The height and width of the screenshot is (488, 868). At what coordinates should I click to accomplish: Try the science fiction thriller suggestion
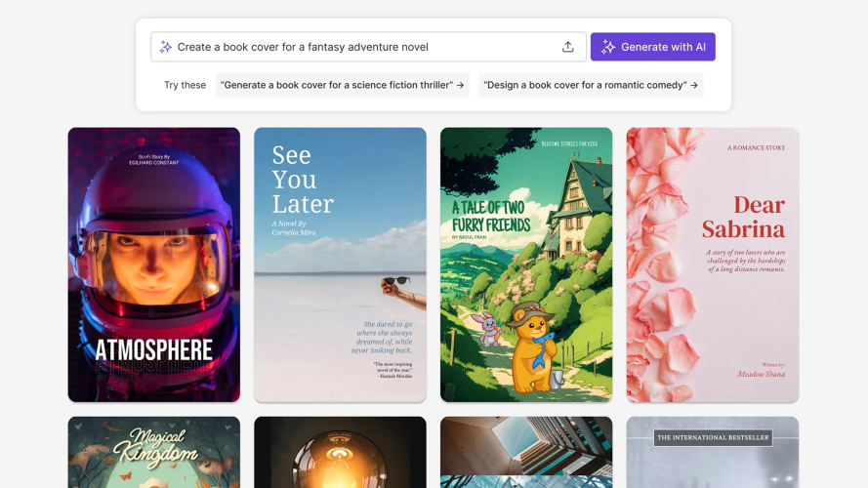pyautogui.click(x=342, y=85)
